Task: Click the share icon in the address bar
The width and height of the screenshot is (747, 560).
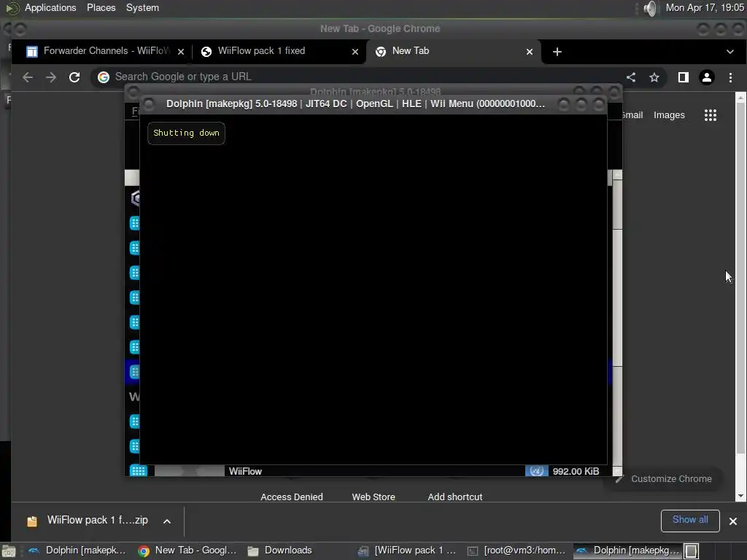Action: [x=631, y=77]
